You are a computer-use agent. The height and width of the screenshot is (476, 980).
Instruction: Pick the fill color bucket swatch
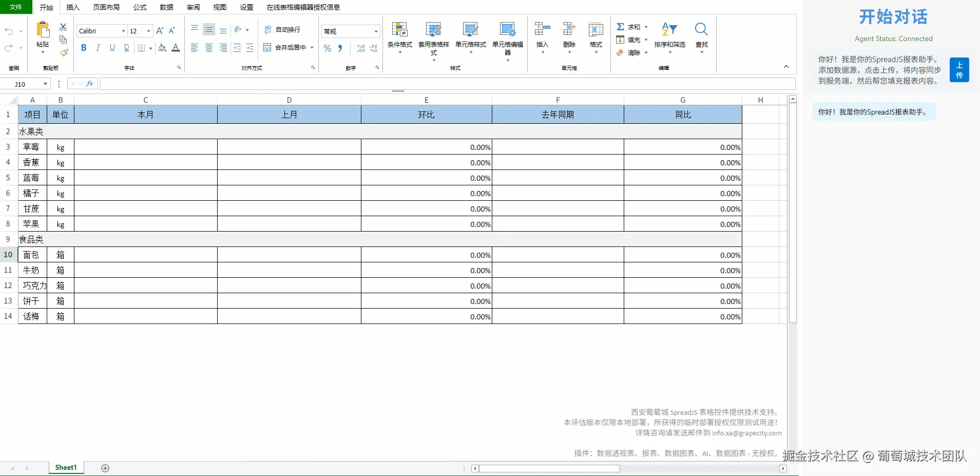tap(162, 48)
